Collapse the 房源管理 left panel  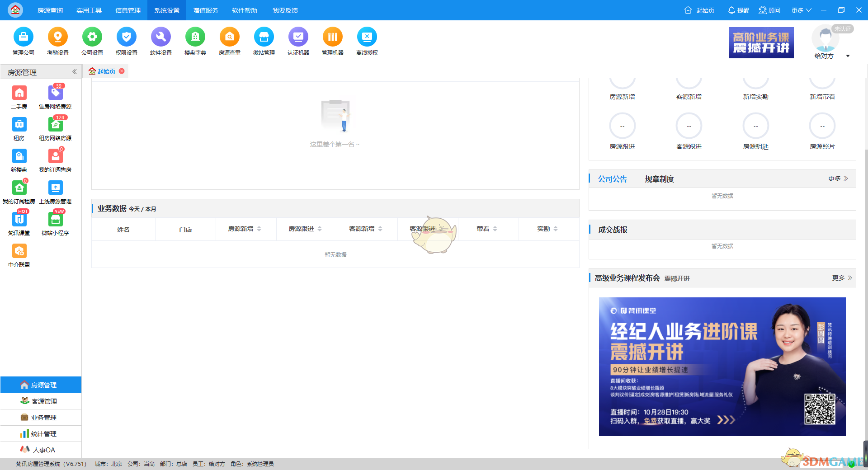click(x=75, y=71)
